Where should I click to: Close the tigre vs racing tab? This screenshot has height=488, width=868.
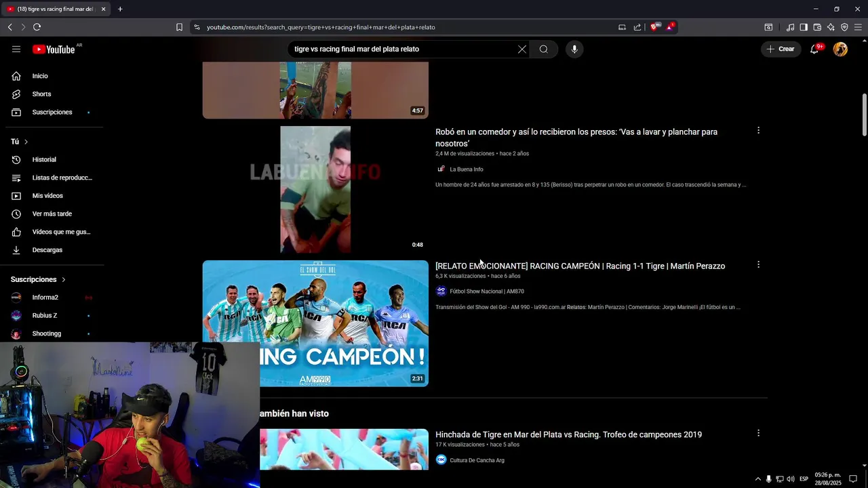click(x=103, y=9)
